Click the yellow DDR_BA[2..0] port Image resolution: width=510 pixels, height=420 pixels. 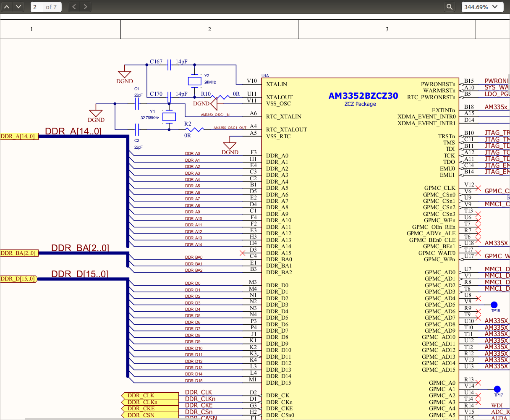19,253
